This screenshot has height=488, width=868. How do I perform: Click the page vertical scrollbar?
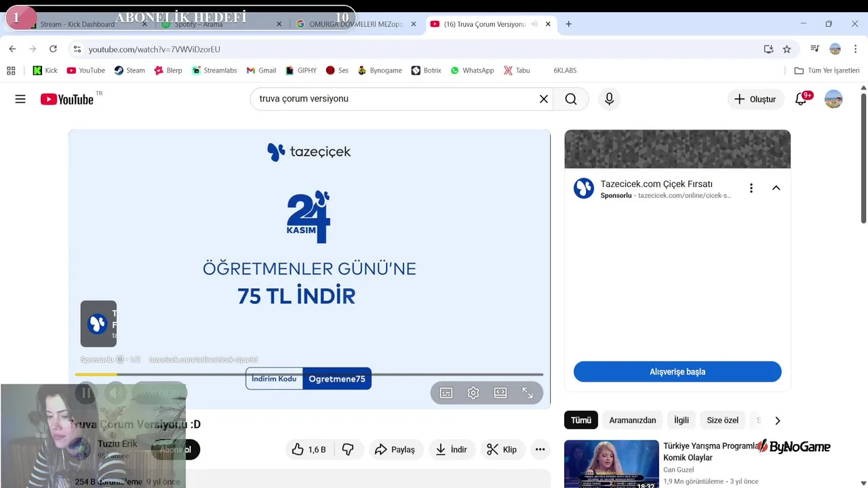click(863, 159)
